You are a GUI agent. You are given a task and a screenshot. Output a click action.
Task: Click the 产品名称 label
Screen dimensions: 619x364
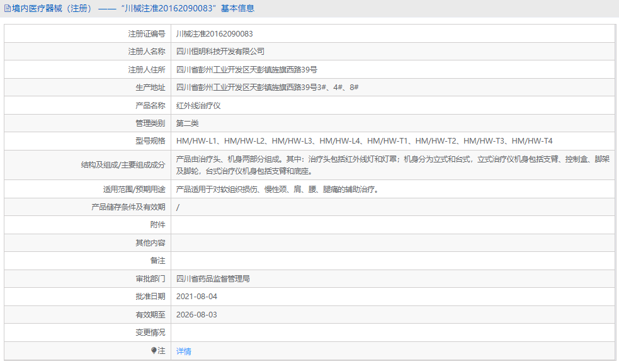[x=150, y=106]
